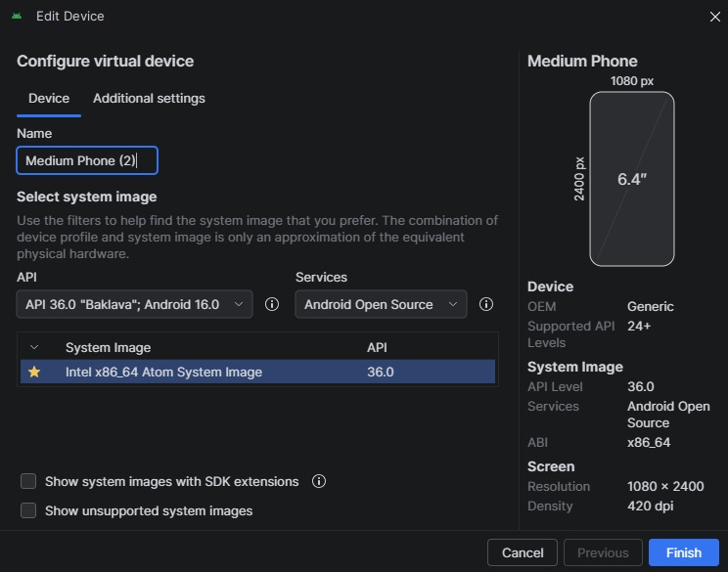
Task: Focus the device Name input field
Action: tap(87, 160)
